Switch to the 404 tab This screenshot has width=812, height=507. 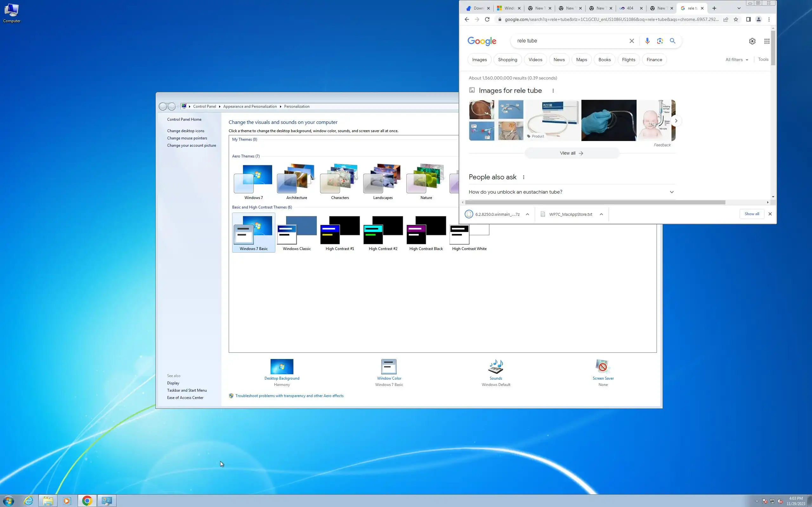click(x=630, y=8)
